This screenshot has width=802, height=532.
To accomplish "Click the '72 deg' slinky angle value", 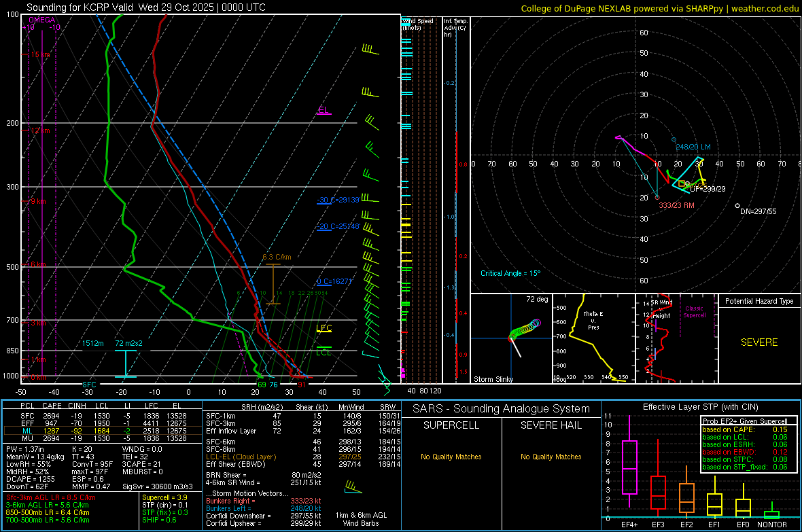I will (x=537, y=299).
